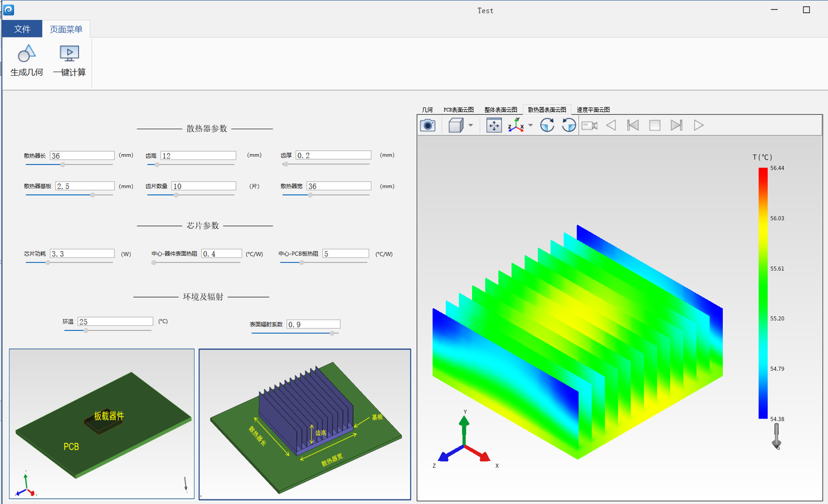
Task: Open the PCB表面云图 tab
Action: (x=458, y=110)
